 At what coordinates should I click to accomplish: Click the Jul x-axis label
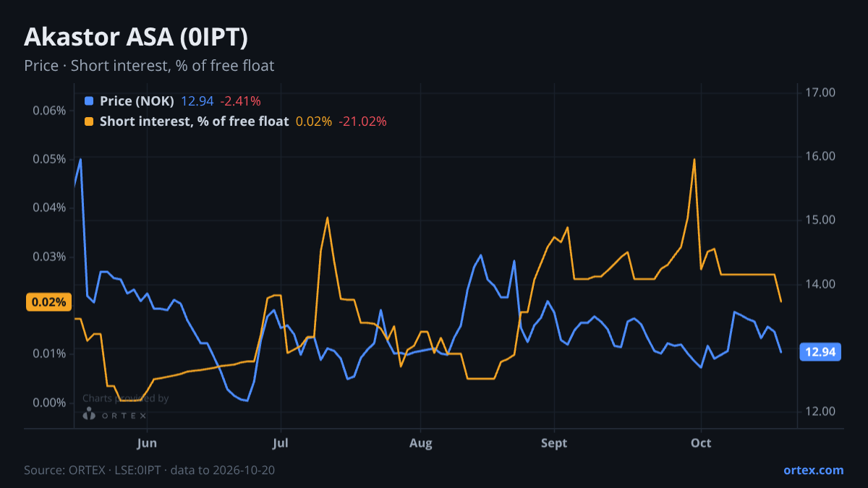[281, 442]
